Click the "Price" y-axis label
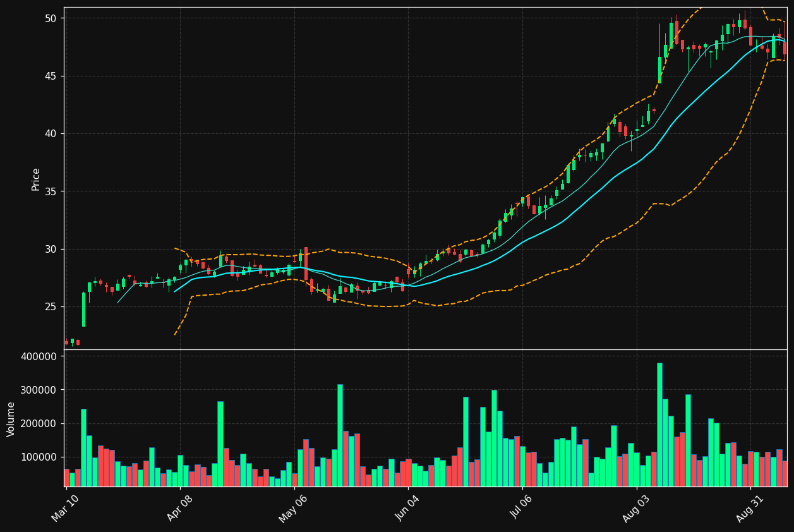Image resolution: width=794 pixels, height=532 pixels. 36,179
